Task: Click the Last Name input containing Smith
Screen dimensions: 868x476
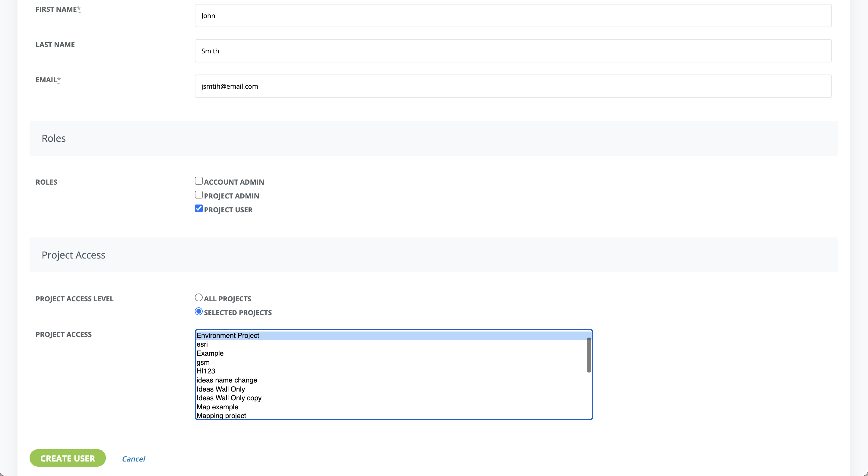Action: [513, 51]
